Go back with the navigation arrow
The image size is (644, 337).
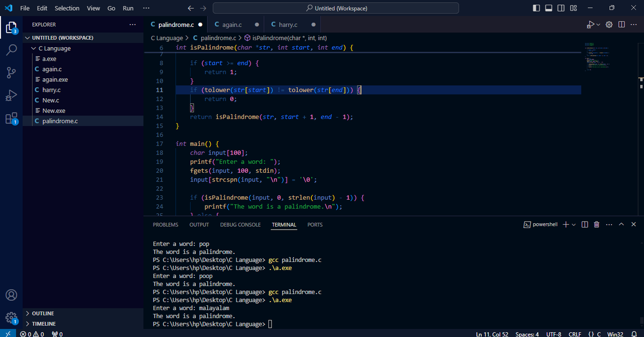(191, 8)
